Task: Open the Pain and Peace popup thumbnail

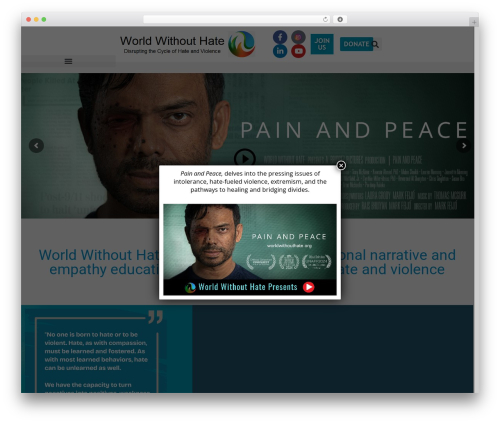Action: point(250,249)
